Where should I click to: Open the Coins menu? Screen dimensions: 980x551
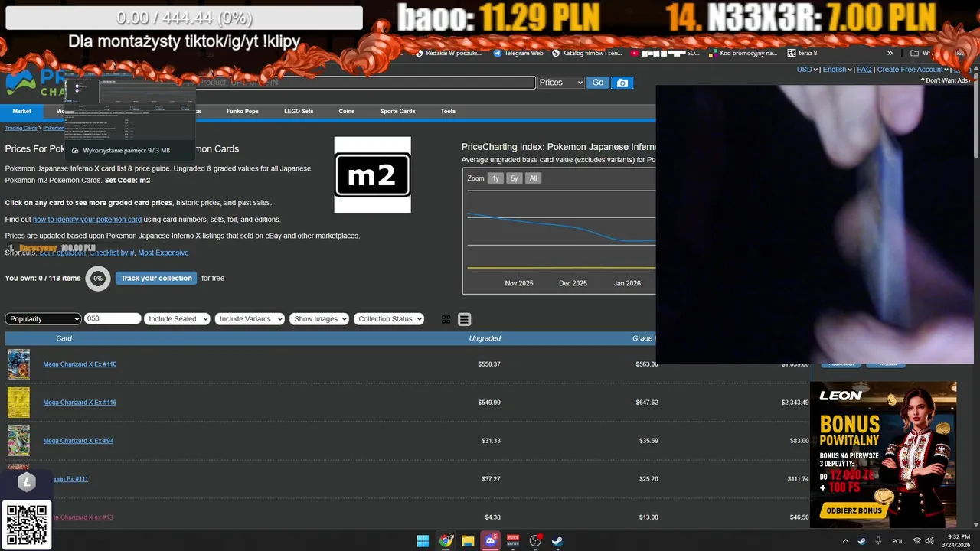coord(347,112)
